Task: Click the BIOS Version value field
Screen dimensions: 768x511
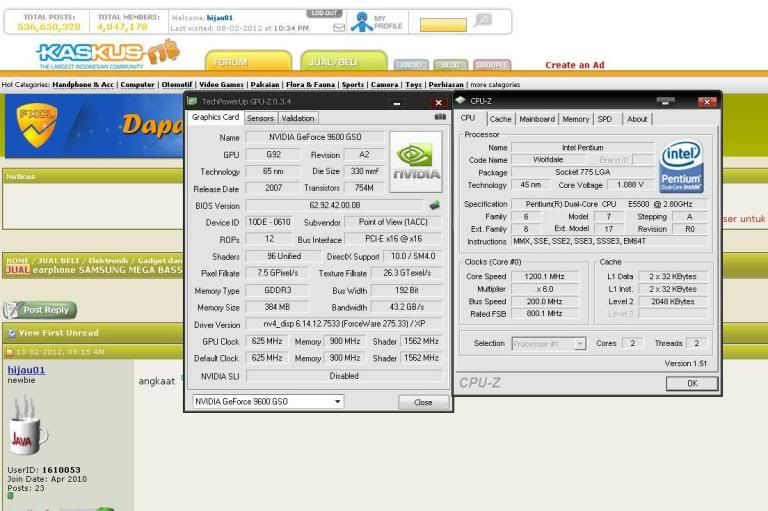Action: [x=335, y=205]
